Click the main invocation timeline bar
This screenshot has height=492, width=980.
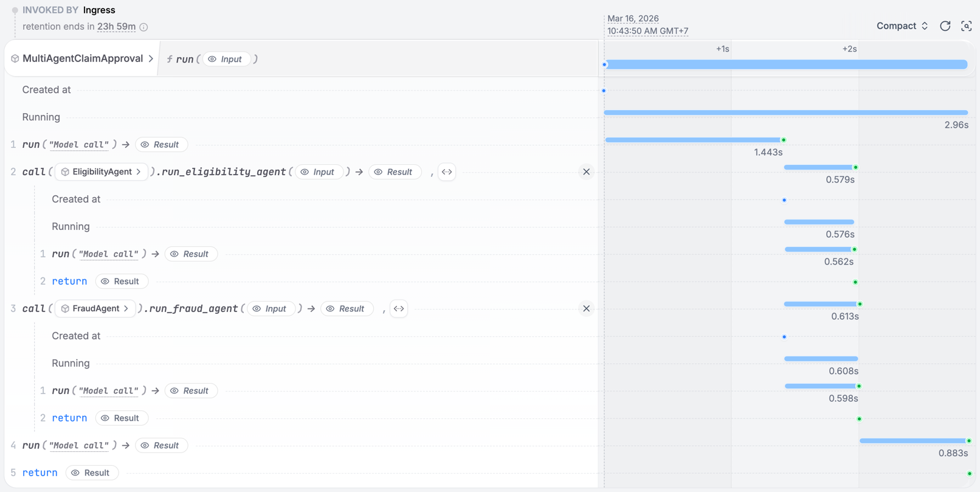pyautogui.click(x=786, y=64)
